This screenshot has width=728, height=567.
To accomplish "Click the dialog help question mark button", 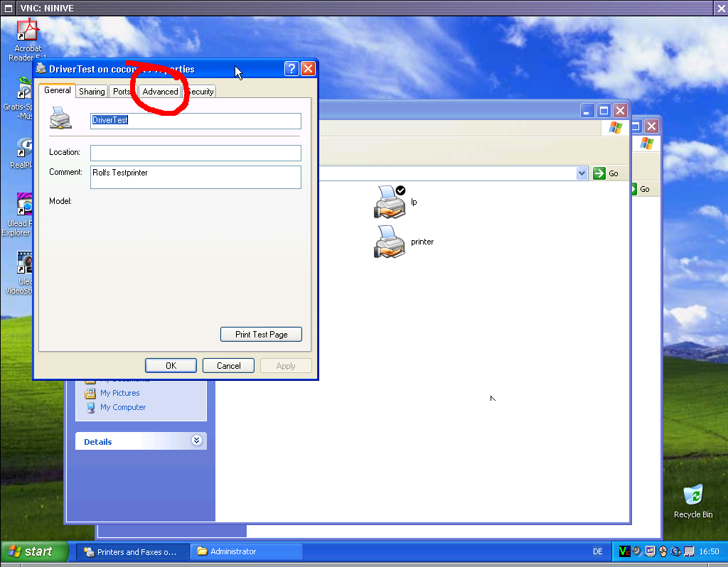I will [x=291, y=69].
